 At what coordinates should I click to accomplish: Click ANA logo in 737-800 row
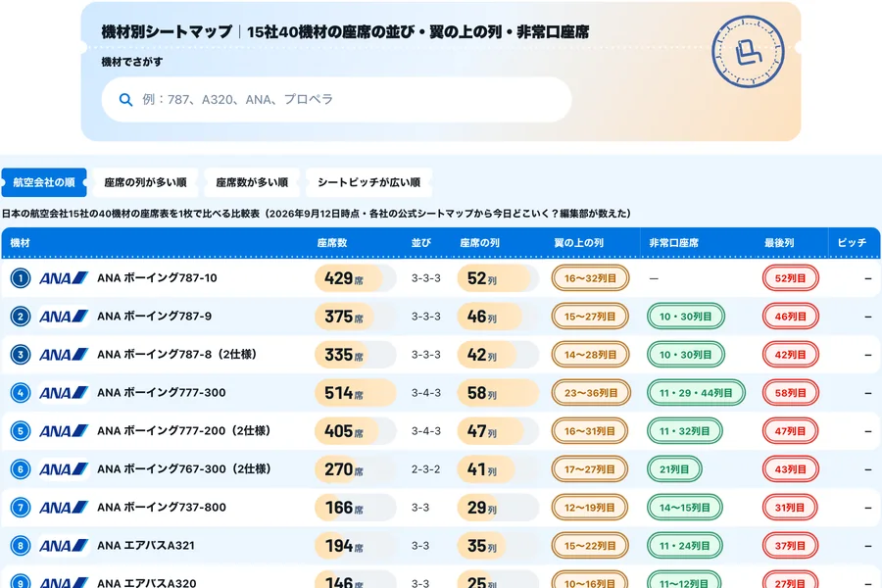[64, 508]
